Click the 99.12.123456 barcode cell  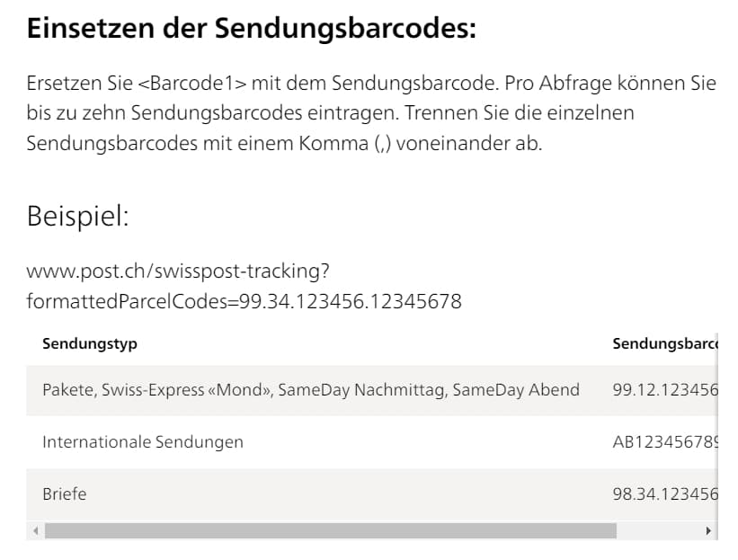pos(663,390)
